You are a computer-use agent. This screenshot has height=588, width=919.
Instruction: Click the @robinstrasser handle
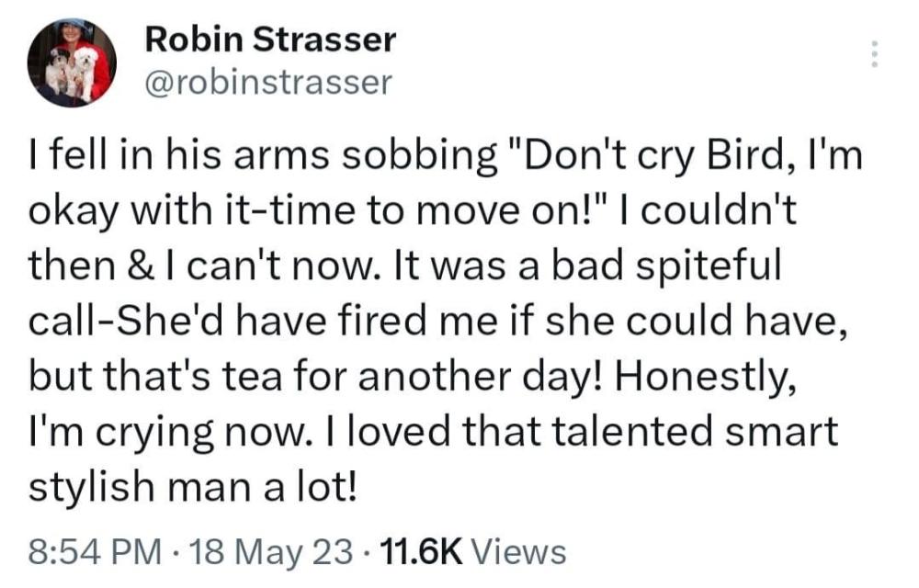(268, 83)
